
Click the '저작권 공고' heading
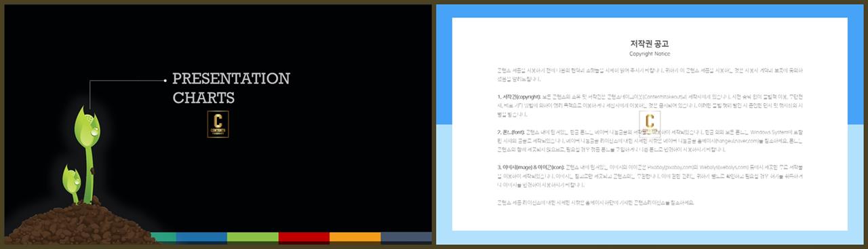tap(650, 43)
